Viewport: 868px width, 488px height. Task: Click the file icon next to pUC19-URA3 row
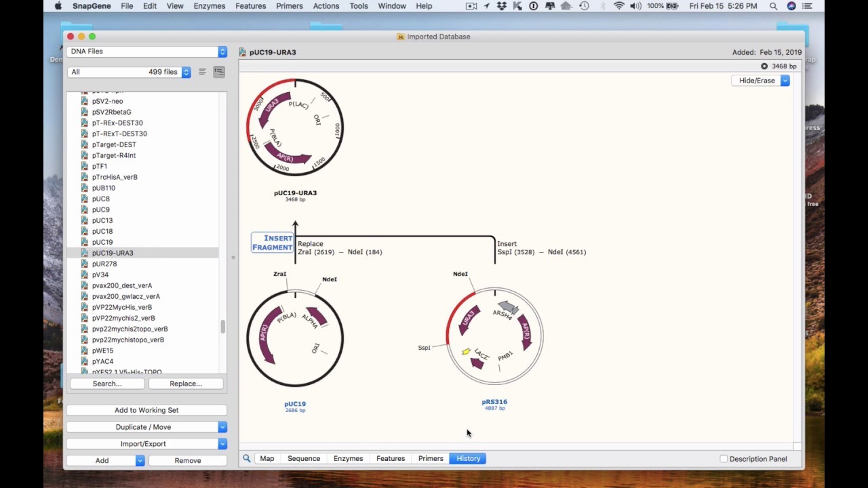click(85, 253)
